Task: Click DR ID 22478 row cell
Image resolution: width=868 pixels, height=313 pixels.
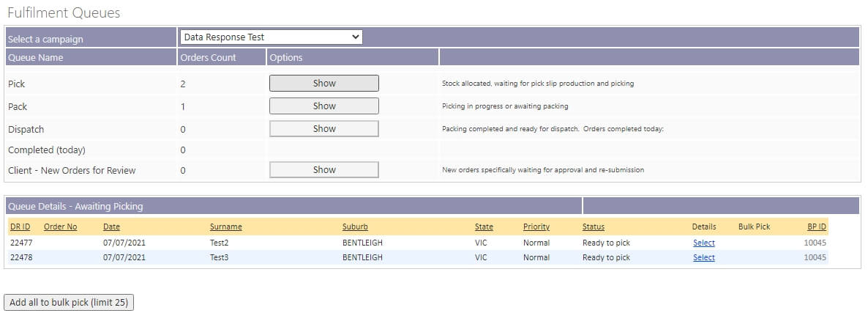Action: click(x=21, y=257)
